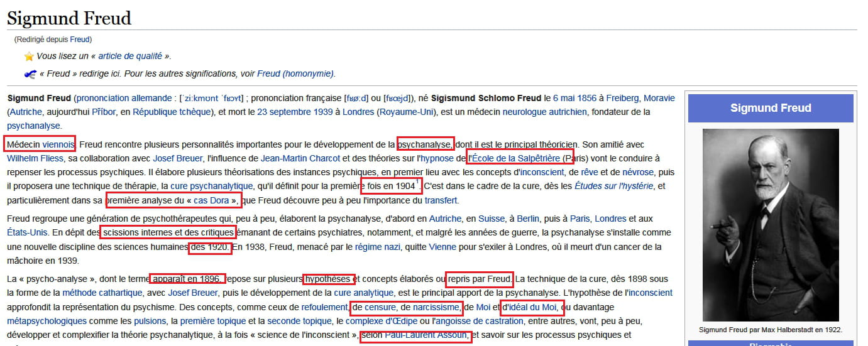Follow the 'idéal du Moi' link
The image size is (868, 346).
pyautogui.click(x=533, y=307)
